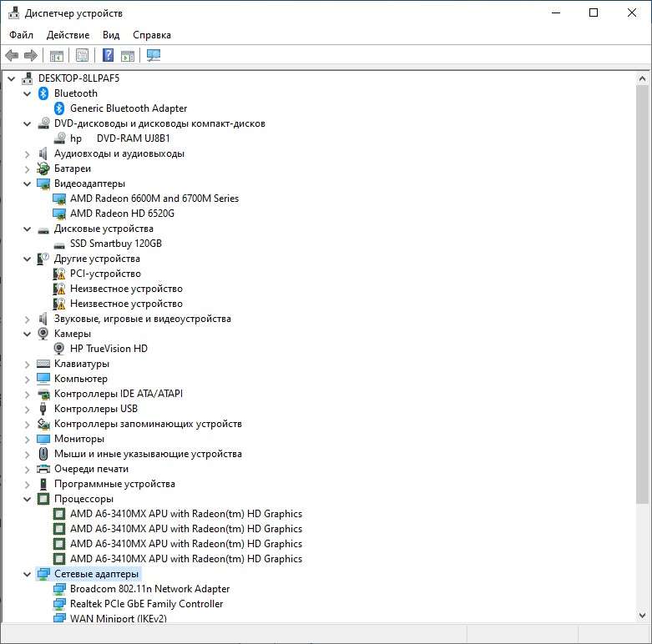652x644 pixels.
Task: Expand the Клавиатуры category
Action: [x=28, y=365]
